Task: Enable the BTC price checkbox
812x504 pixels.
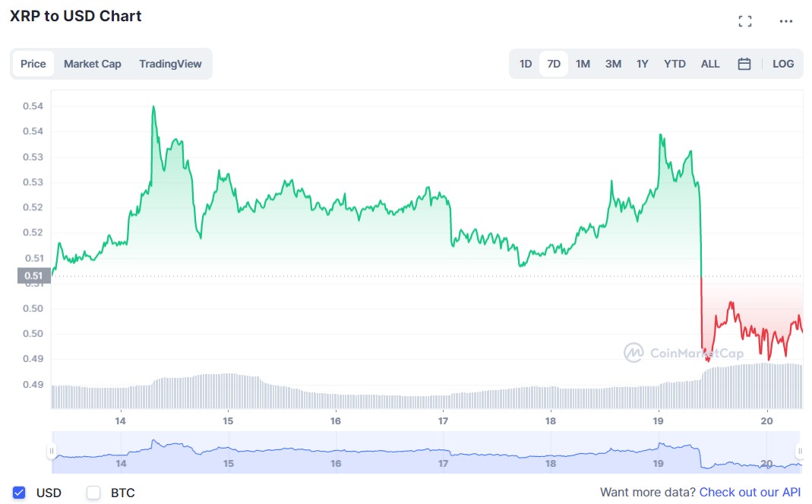Action: 93,493
